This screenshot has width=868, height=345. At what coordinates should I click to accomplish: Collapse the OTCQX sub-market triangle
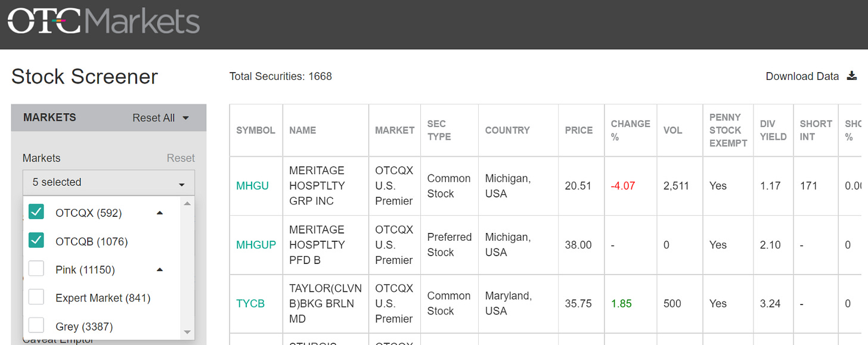click(x=159, y=213)
